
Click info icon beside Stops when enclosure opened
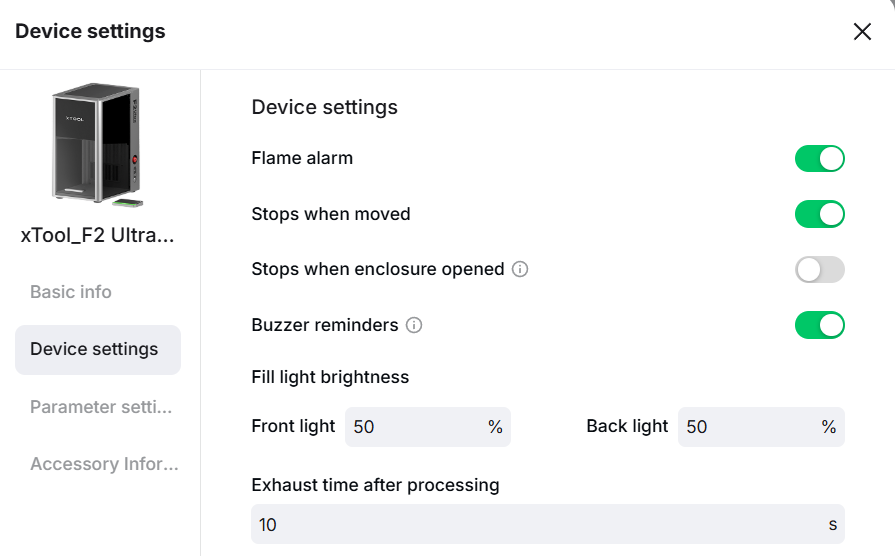tap(520, 270)
